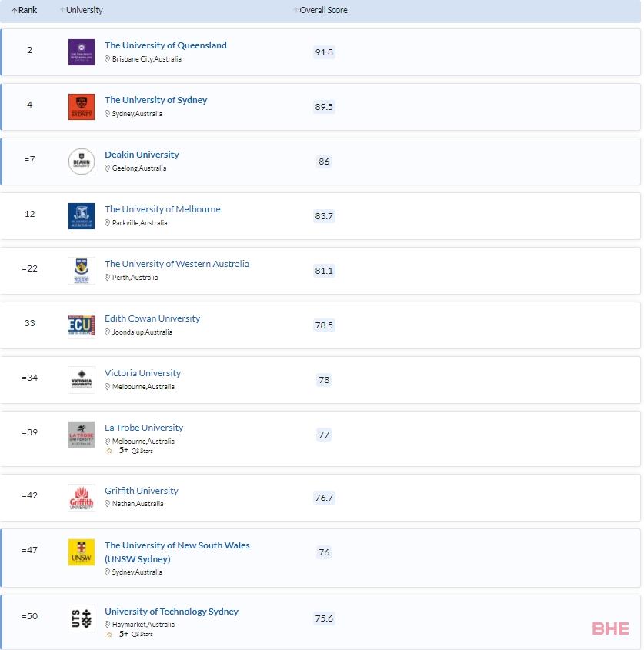Sort by Overall Score column header
The width and height of the screenshot is (644, 650).
[x=321, y=10]
